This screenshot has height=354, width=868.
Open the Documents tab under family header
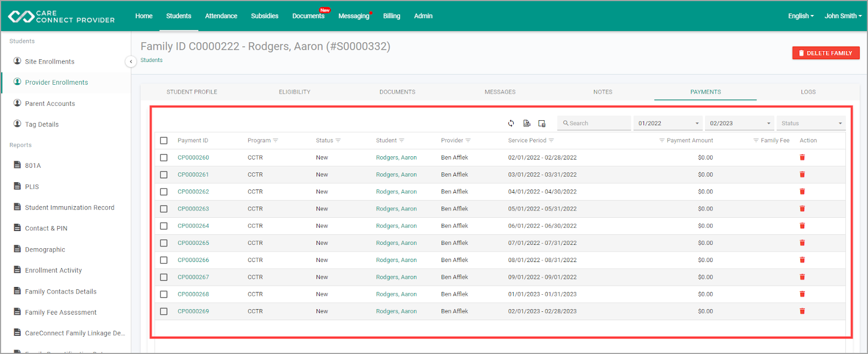pyautogui.click(x=397, y=92)
